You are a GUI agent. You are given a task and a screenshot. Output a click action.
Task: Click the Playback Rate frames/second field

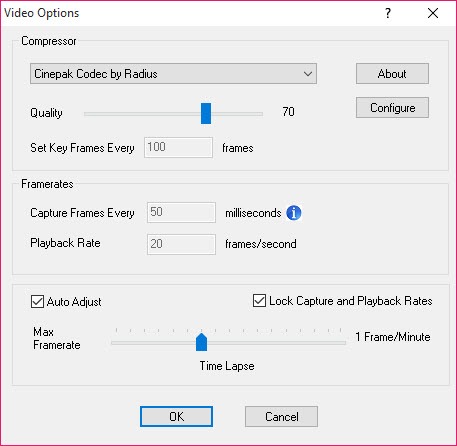tap(181, 244)
